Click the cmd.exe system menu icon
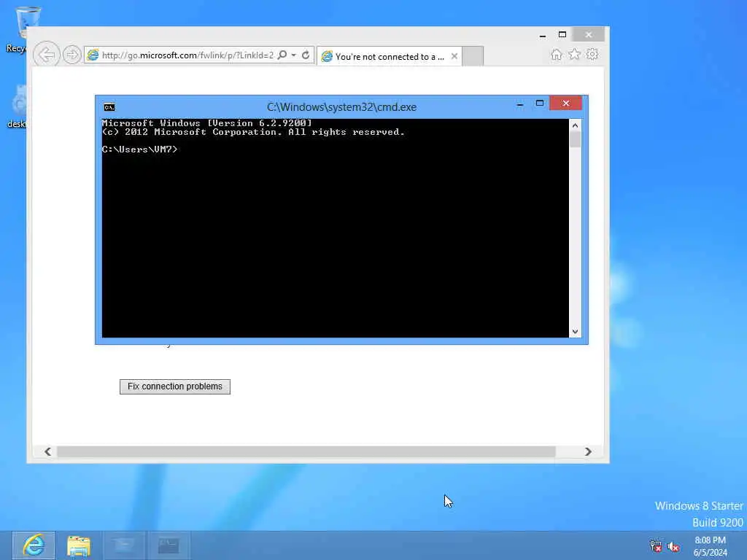Screen dimensions: 747x560 pos(109,106)
